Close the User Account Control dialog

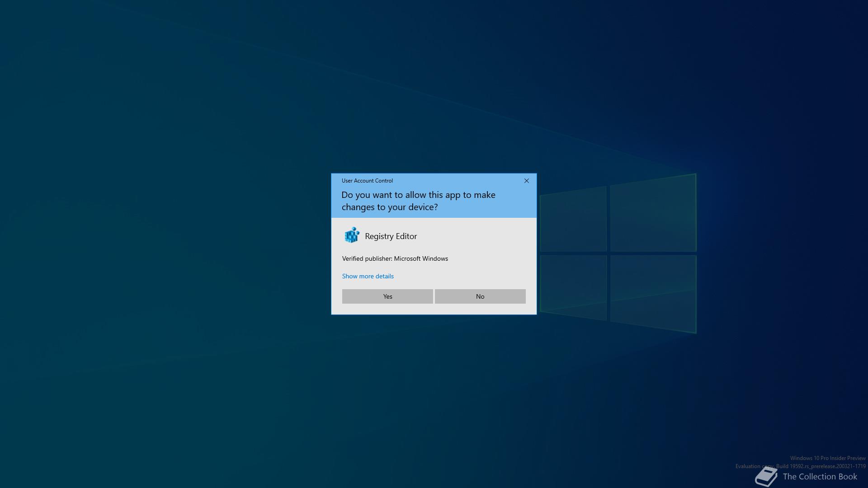coord(526,181)
